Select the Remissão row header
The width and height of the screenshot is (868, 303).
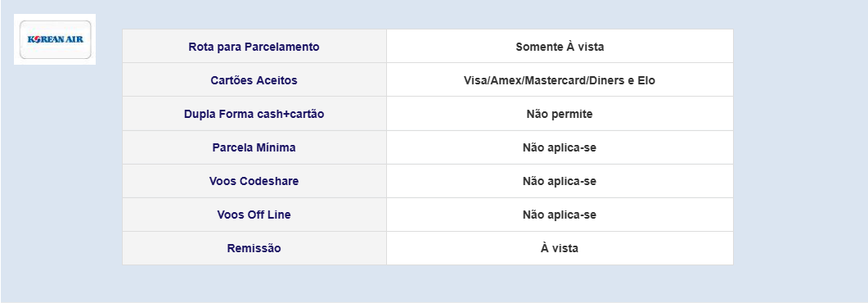tap(254, 248)
